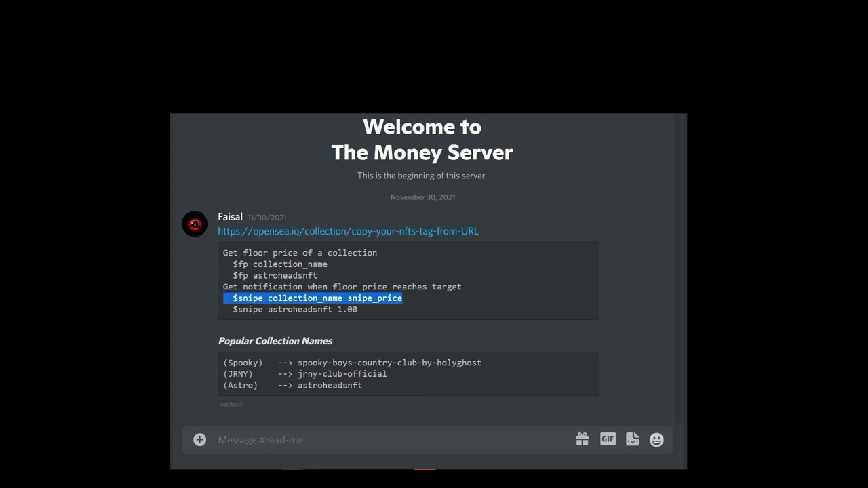
Task: Click the 'Welcome to The Money Server' heading
Action: [x=422, y=140]
